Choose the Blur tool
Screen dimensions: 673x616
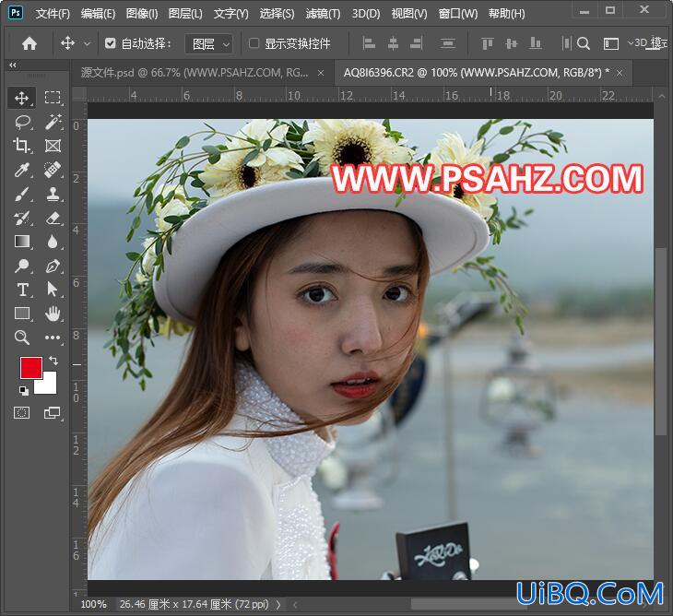[x=53, y=243]
